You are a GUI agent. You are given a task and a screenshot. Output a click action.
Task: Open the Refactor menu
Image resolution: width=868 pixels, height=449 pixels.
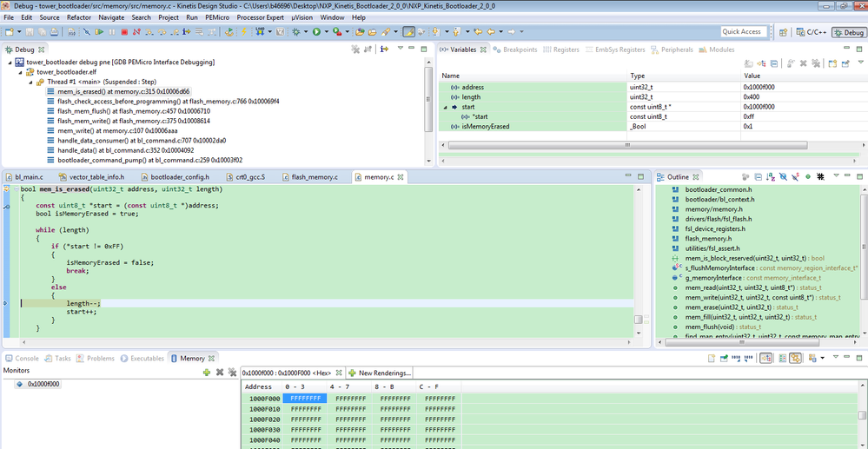[x=78, y=17]
